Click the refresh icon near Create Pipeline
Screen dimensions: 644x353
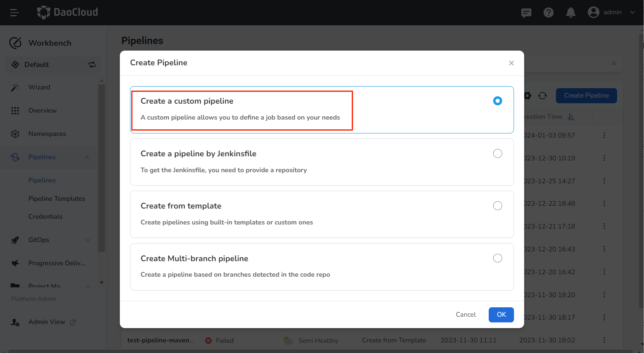543,95
